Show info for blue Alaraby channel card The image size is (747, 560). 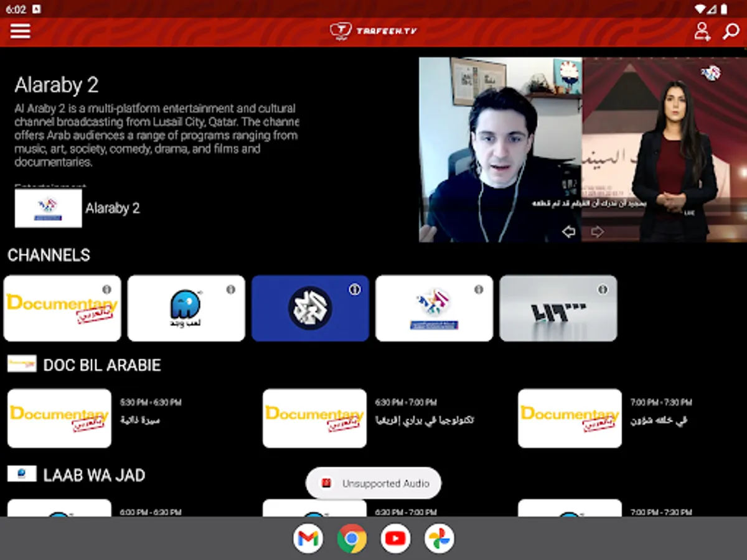coord(354,289)
